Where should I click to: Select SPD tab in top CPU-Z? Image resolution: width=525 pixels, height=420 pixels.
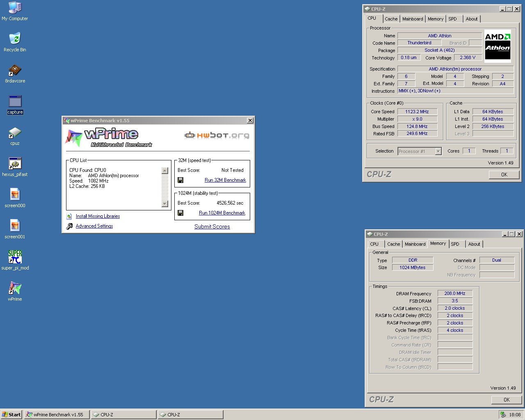[452, 19]
